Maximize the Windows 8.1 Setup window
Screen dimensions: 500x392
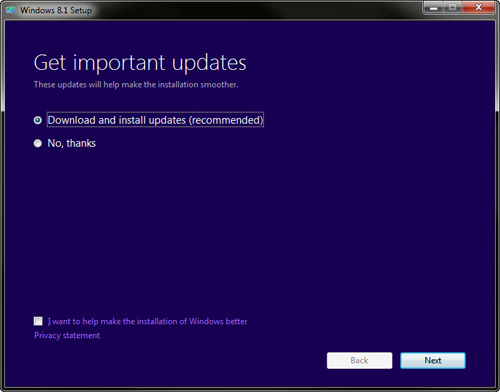[452, 8]
